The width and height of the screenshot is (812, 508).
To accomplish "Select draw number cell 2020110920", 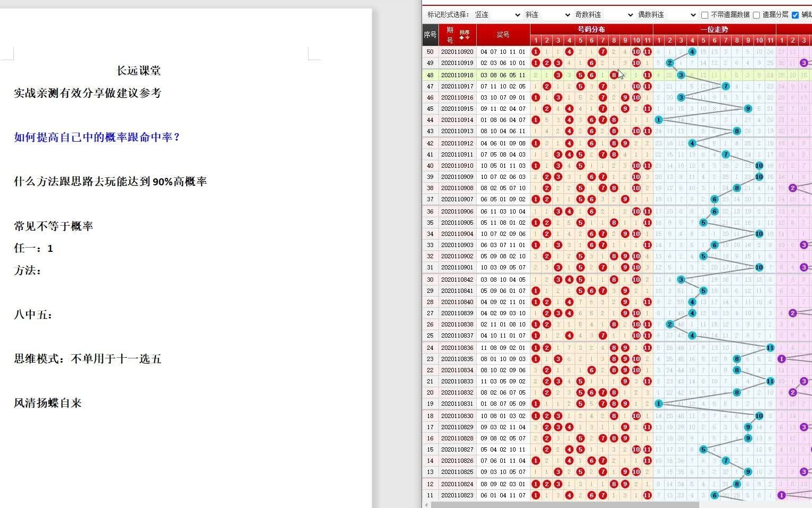I will [457, 52].
